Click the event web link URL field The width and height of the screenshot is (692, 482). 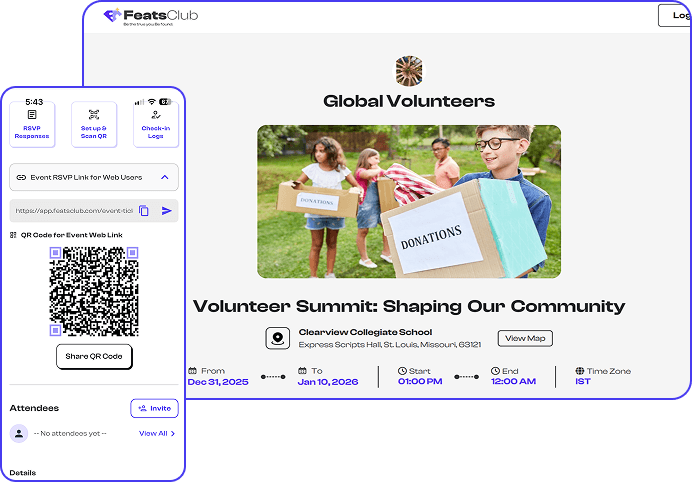click(72, 211)
